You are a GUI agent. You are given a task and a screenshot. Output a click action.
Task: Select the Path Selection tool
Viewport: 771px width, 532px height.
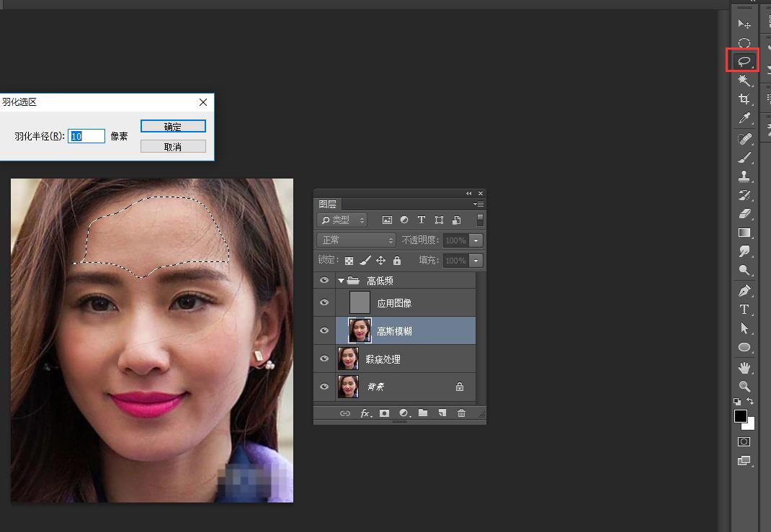744,328
